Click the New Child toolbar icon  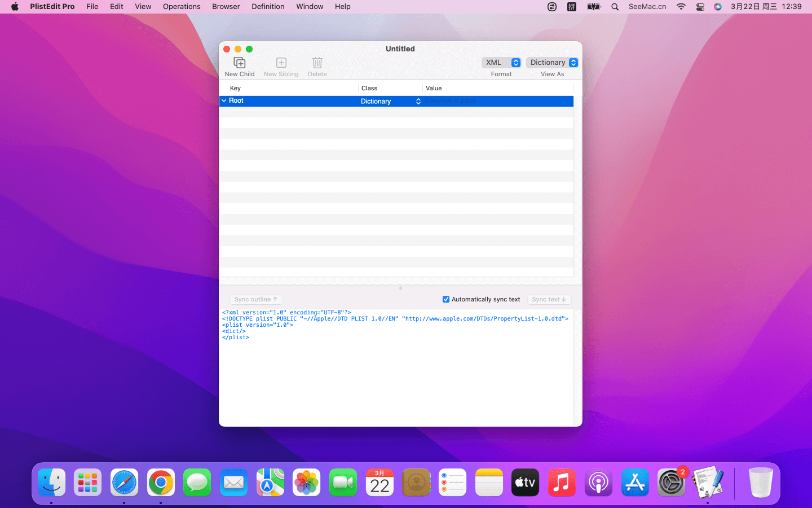pos(239,63)
